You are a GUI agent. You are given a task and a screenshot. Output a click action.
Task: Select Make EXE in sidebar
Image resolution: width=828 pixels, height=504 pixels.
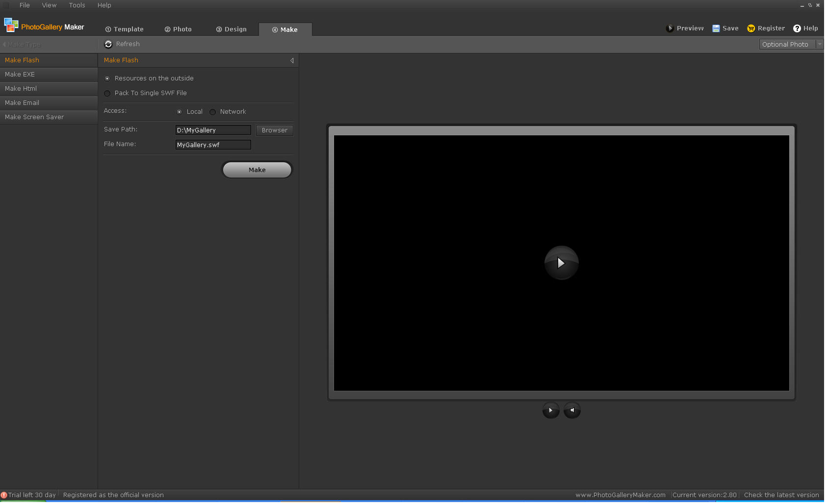tap(49, 75)
